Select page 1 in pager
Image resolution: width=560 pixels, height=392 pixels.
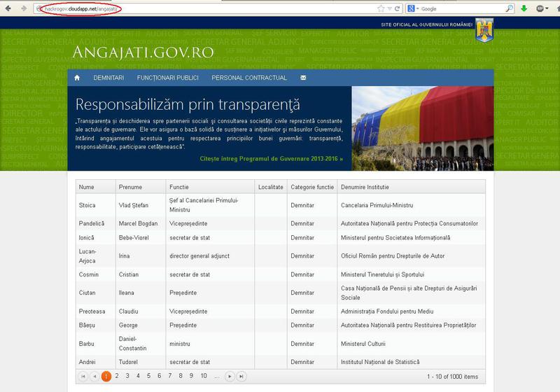[106, 377]
